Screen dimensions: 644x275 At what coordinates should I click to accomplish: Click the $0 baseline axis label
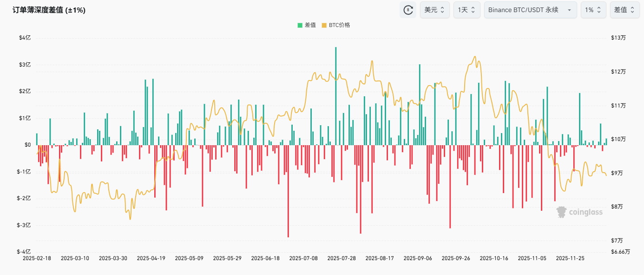(x=27, y=145)
